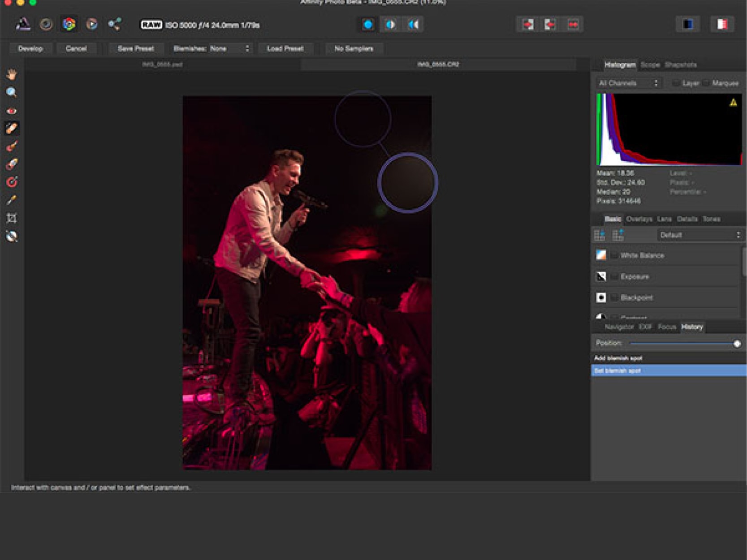
Task: Switch to the Photo Persona icon
Action: [x=23, y=24]
